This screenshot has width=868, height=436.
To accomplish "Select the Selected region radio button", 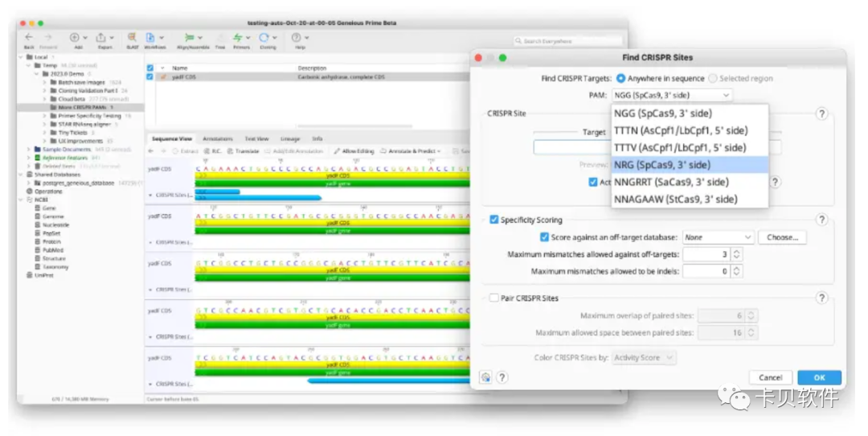I will (x=713, y=79).
